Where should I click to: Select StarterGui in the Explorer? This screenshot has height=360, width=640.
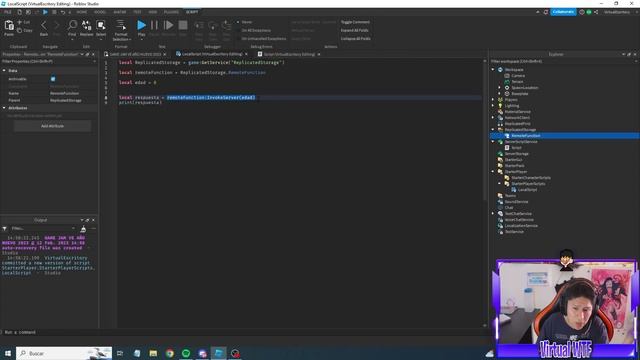pyautogui.click(x=513, y=160)
